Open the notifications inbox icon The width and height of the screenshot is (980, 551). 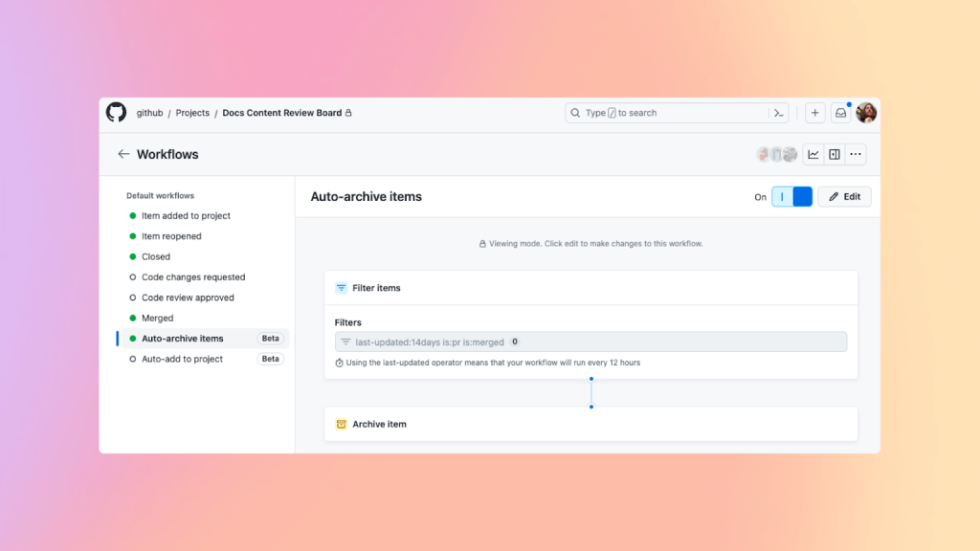(x=840, y=113)
